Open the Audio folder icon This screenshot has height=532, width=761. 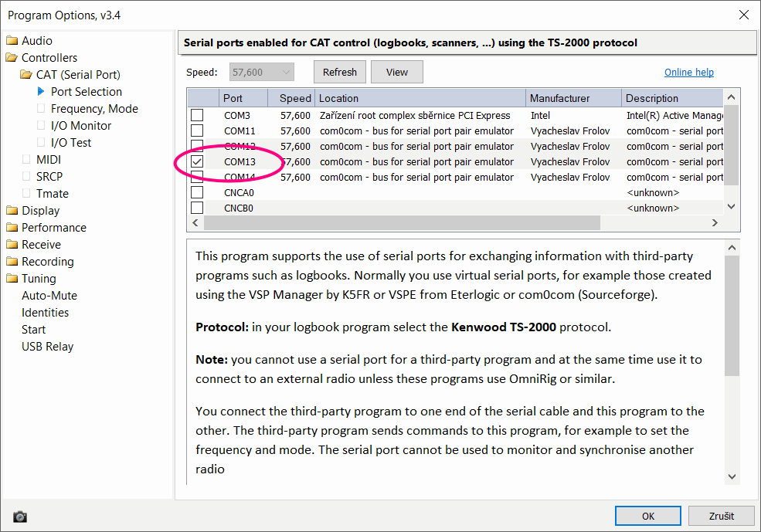12,40
